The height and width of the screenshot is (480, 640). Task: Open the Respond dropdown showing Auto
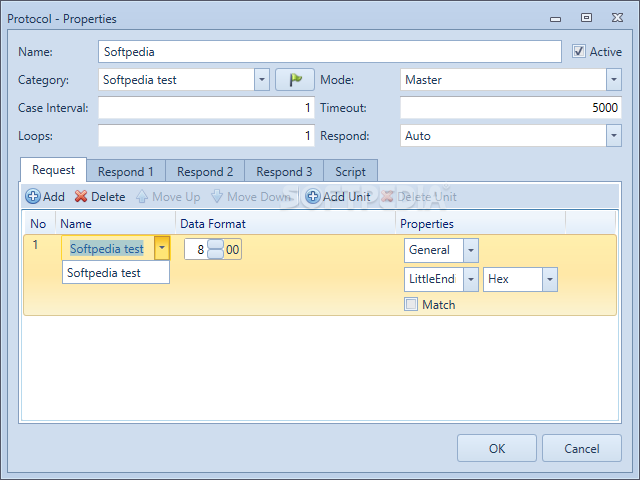pos(613,136)
